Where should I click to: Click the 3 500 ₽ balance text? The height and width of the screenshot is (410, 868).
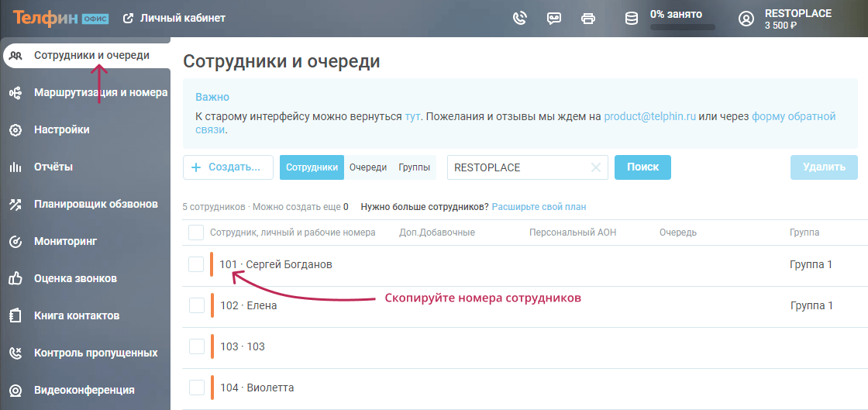pyautogui.click(x=780, y=26)
